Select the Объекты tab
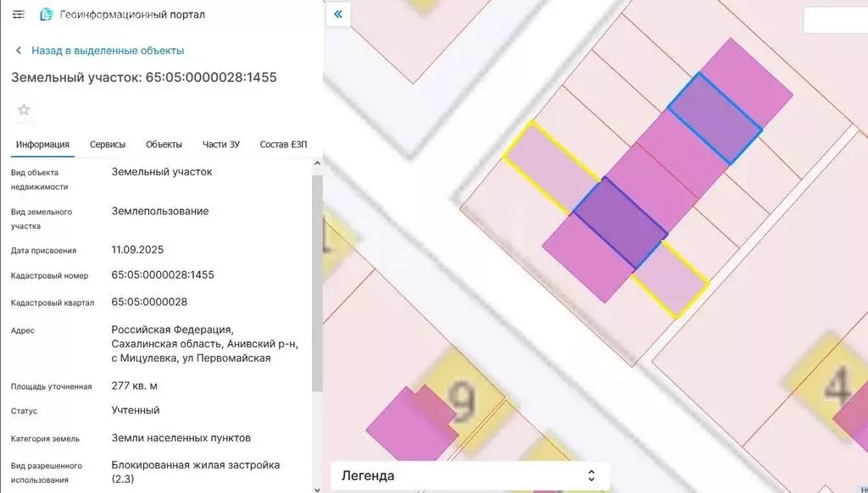The height and width of the screenshot is (493, 868). point(164,144)
